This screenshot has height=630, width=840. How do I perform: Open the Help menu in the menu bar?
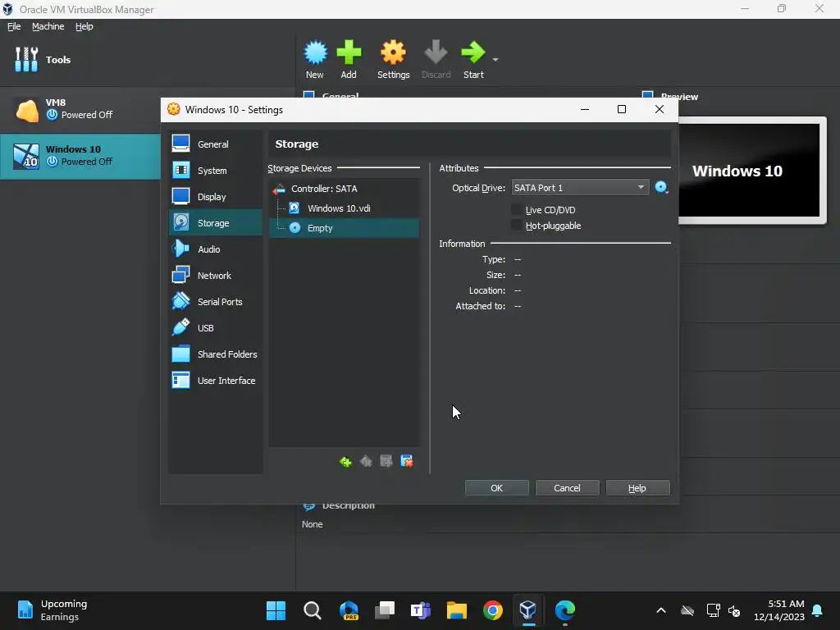84,26
